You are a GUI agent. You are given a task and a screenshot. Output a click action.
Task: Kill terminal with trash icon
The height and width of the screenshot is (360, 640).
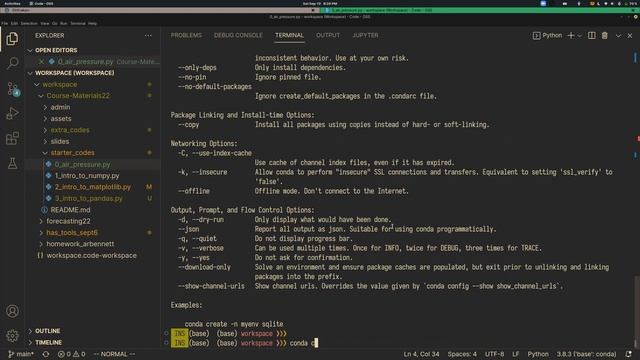pos(604,36)
